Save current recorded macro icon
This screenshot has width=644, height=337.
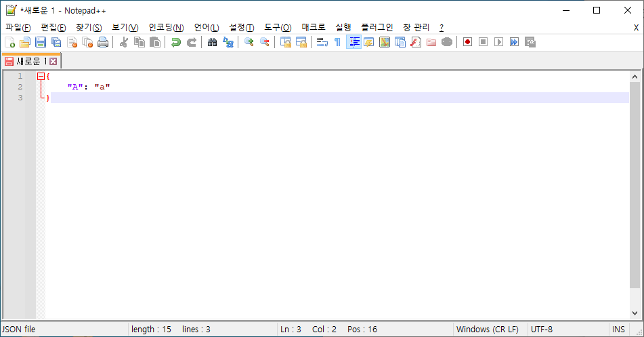tap(530, 42)
